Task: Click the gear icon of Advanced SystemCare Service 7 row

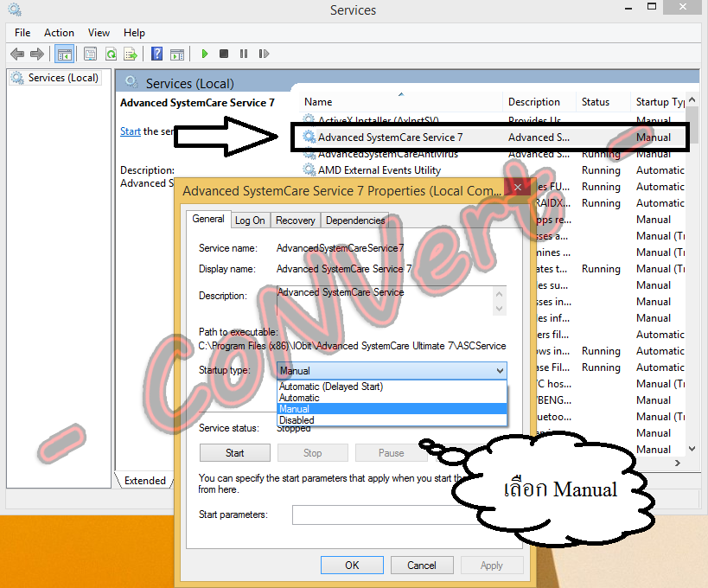Action: [309, 137]
